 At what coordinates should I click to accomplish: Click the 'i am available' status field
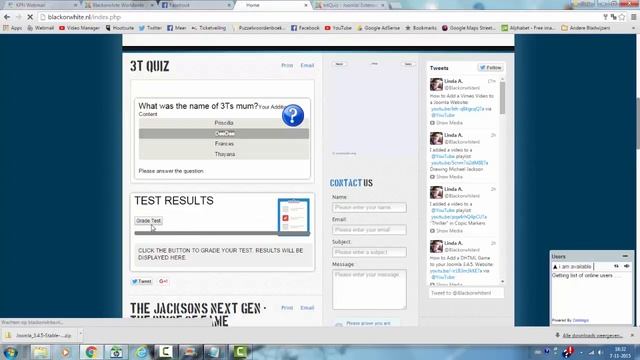tap(576, 267)
